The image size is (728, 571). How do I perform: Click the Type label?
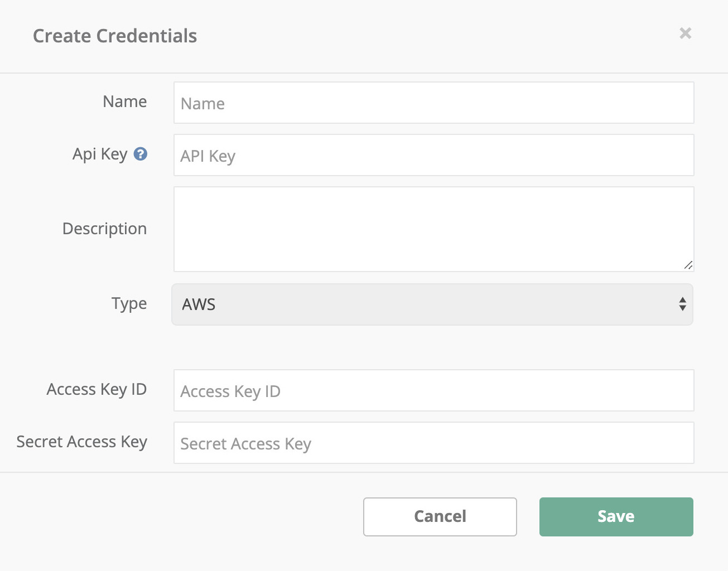(x=129, y=304)
